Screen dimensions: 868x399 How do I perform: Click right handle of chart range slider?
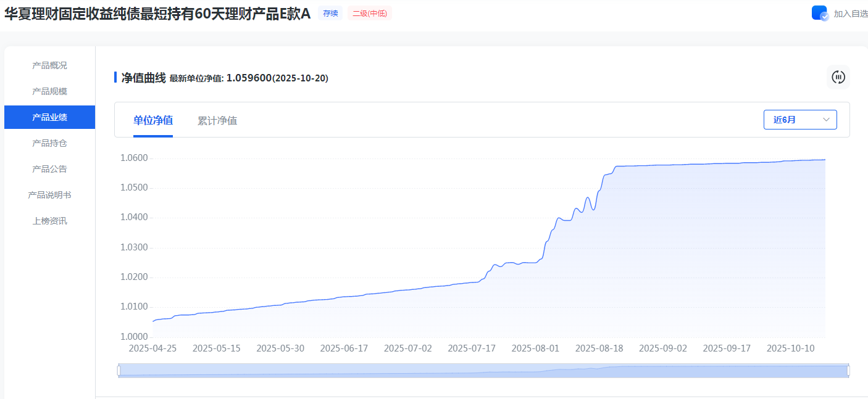point(848,371)
